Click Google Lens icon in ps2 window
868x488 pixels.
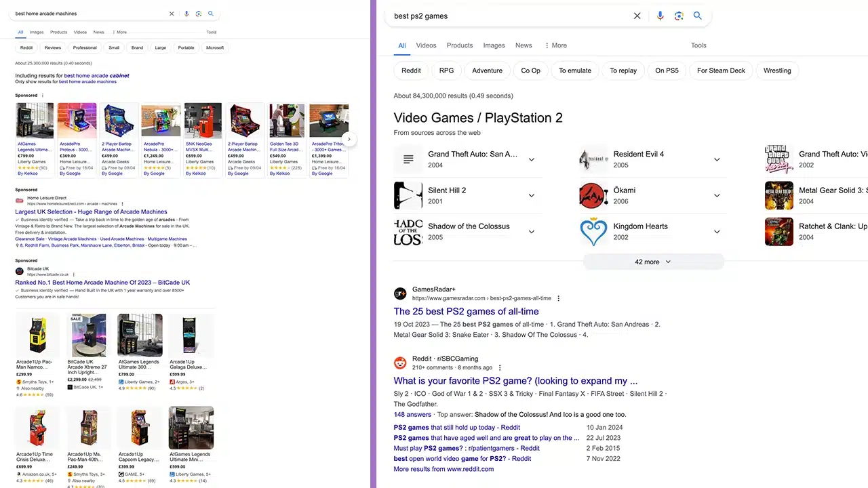[x=679, y=16]
